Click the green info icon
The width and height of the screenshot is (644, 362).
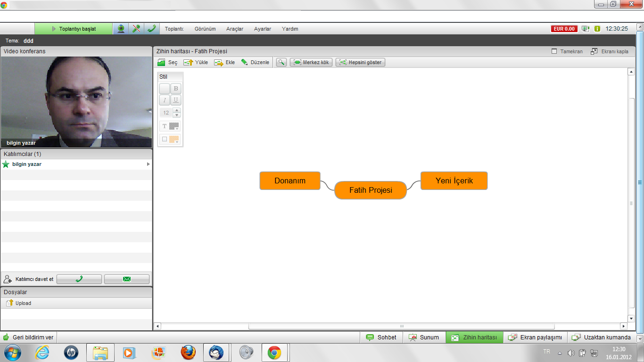597,29
